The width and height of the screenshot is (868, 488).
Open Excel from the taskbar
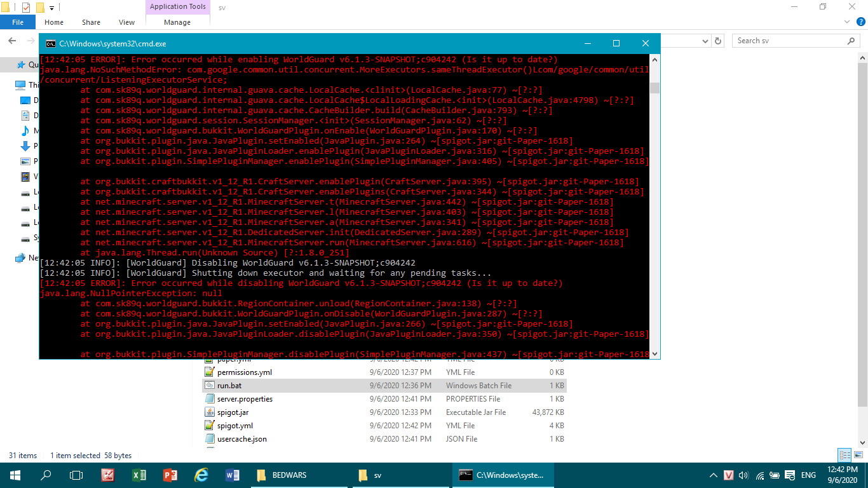(x=139, y=475)
